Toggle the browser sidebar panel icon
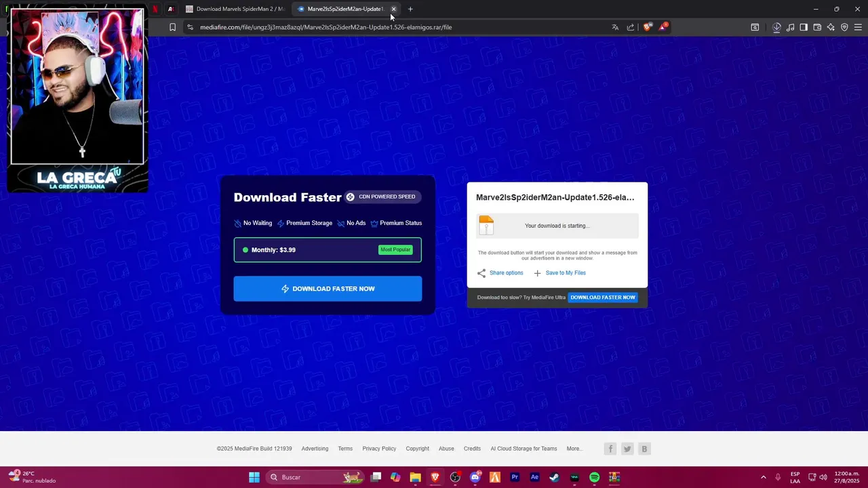The height and width of the screenshot is (488, 868). (x=804, y=27)
